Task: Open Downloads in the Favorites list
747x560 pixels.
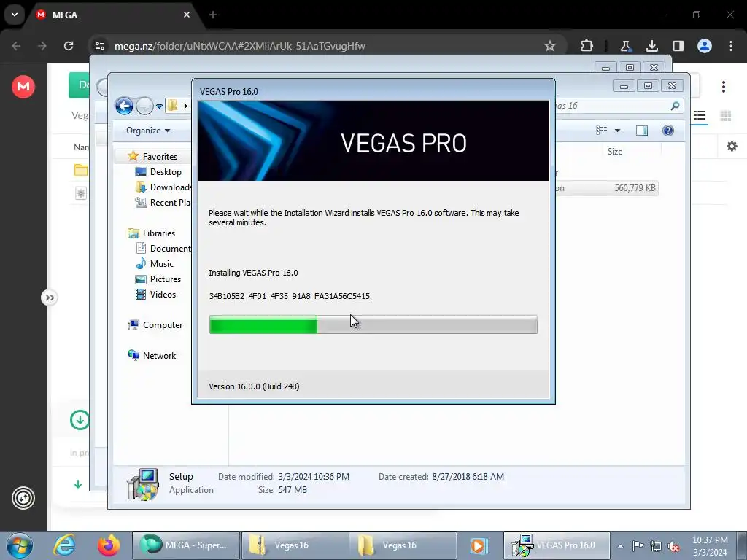Action: [x=170, y=187]
